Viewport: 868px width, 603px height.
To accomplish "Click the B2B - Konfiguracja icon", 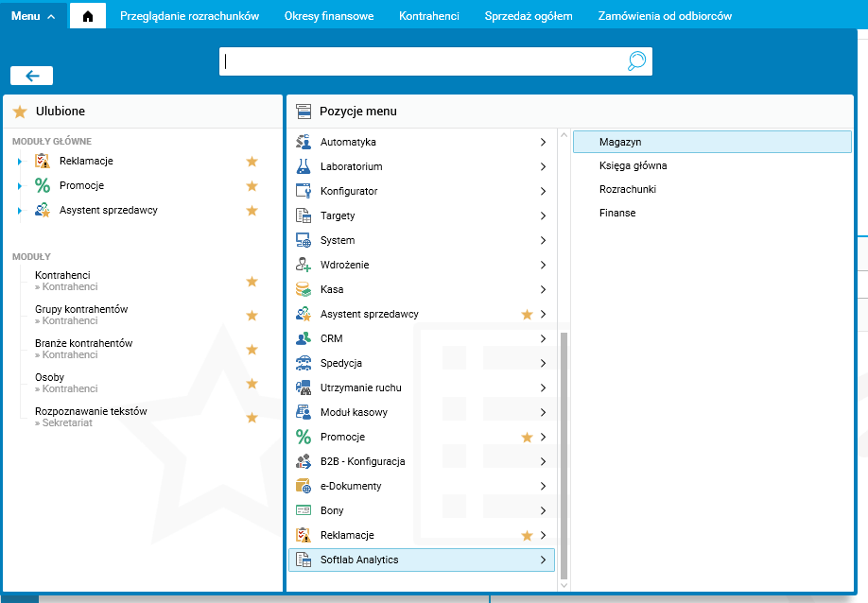I will (304, 461).
